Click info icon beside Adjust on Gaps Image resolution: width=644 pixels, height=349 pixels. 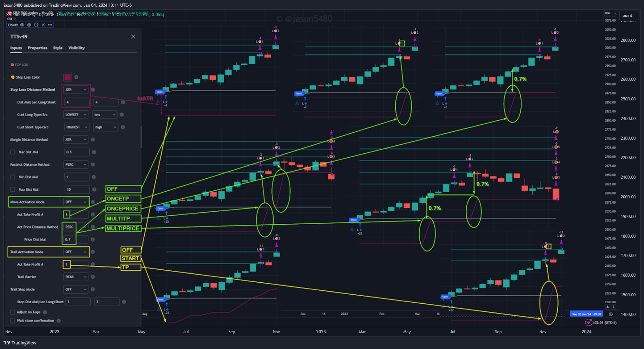pyautogui.click(x=45, y=312)
